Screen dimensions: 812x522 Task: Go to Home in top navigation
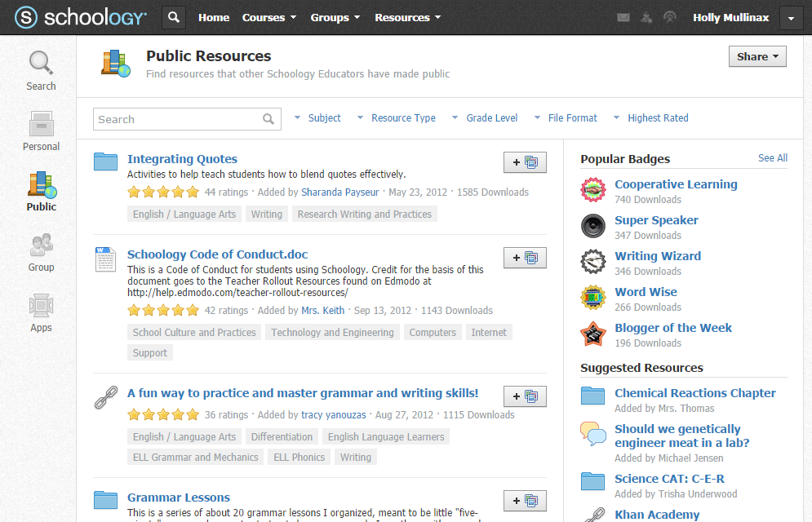[x=214, y=18]
